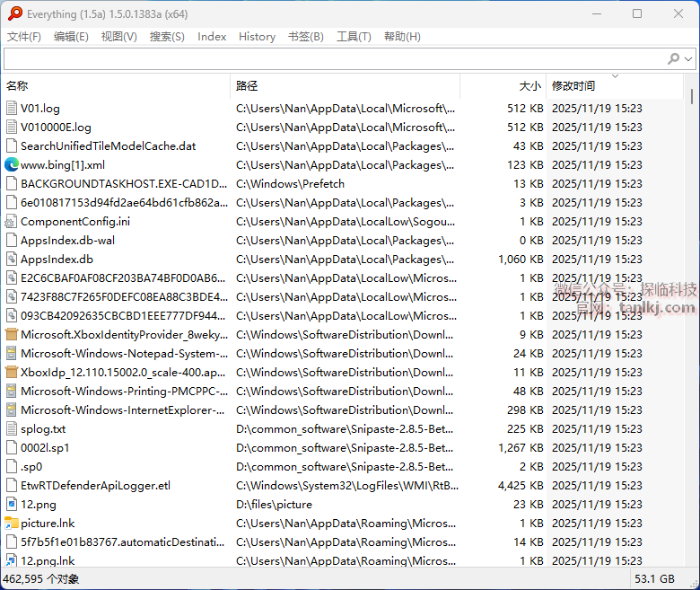Click the SearchUnifiedTileModelCache.dat file icon

(12, 146)
